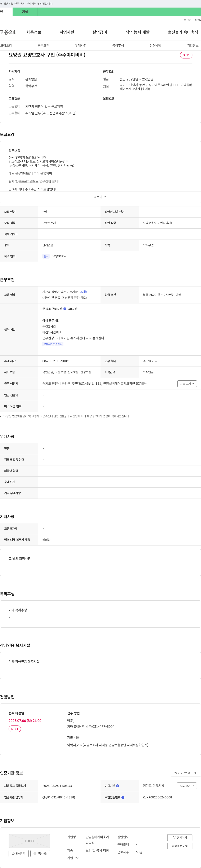Open the 직업 능력 개발 menu
This screenshot has width=201, height=868.
coord(137,32)
